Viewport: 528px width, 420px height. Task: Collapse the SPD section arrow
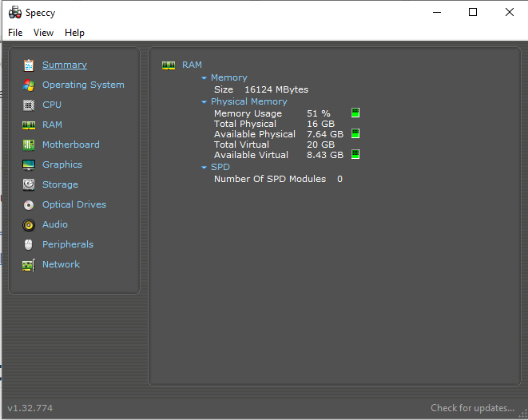pyautogui.click(x=204, y=168)
